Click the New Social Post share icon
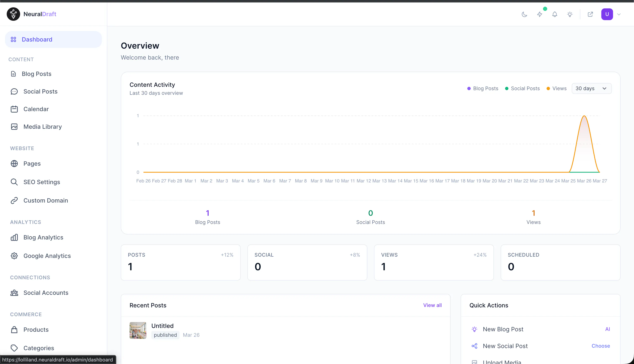The width and height of the screenshot is (634, 364). coord(474,346)
